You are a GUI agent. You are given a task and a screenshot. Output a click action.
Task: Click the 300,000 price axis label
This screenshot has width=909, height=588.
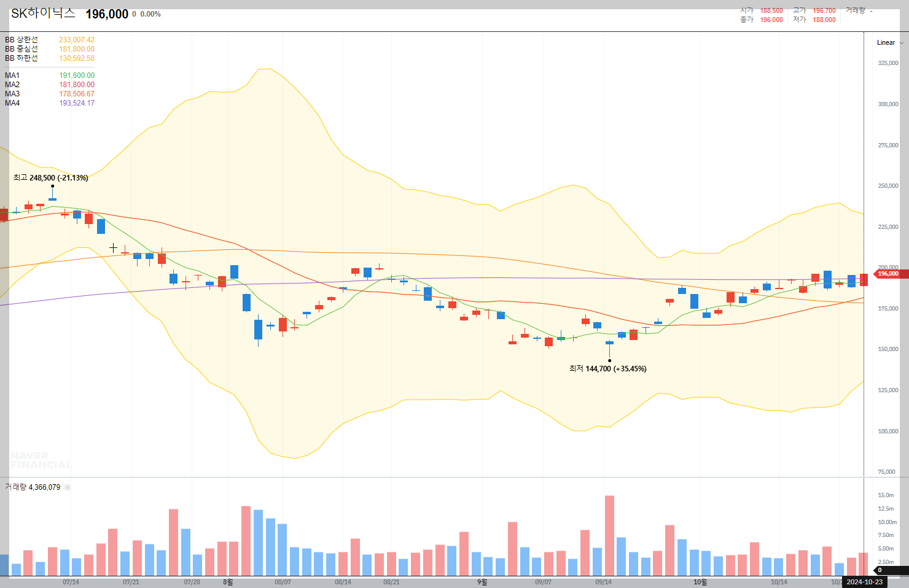point(888,104)
